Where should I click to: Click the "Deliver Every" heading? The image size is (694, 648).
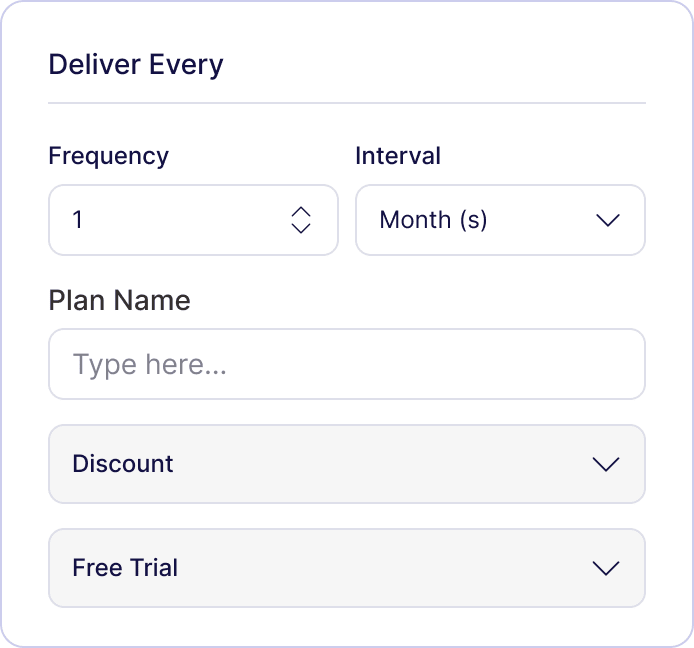coord(136,65)
